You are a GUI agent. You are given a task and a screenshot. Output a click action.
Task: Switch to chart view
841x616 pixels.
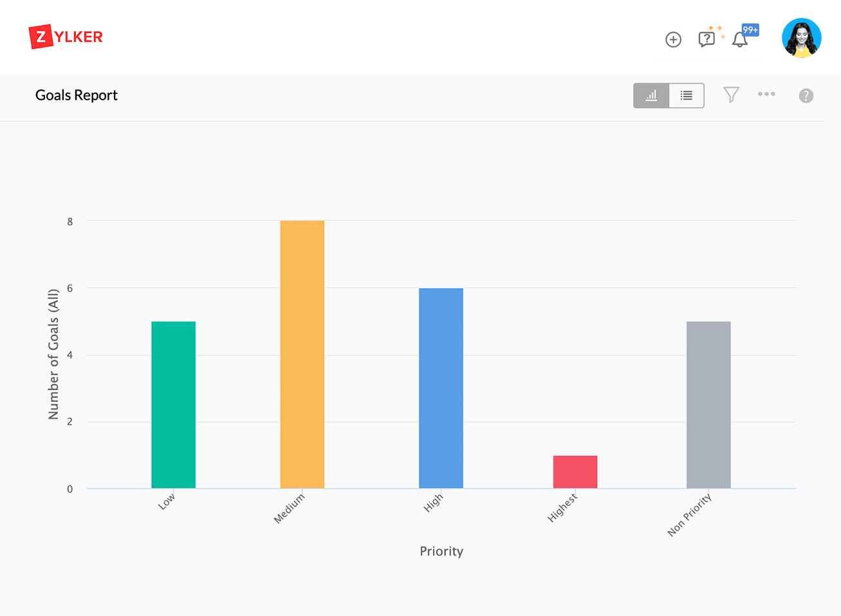(651, 96)
